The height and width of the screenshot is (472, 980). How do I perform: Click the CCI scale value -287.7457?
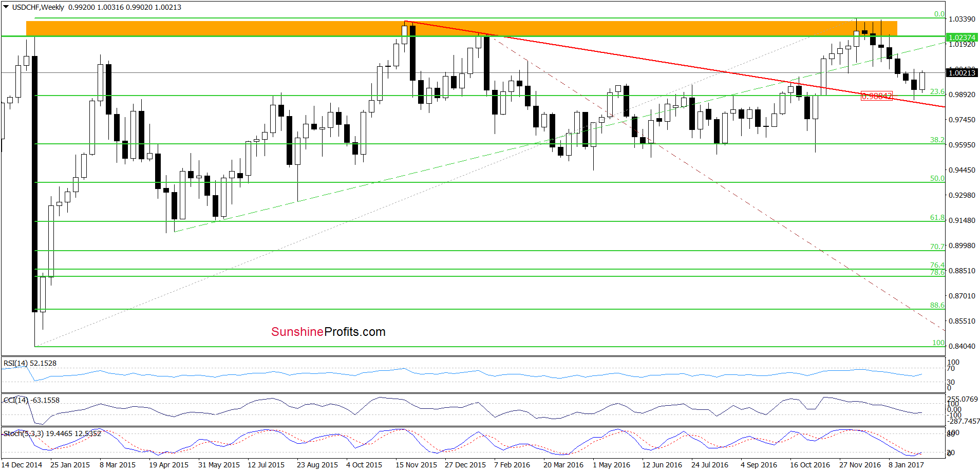[x=964, y=421]
